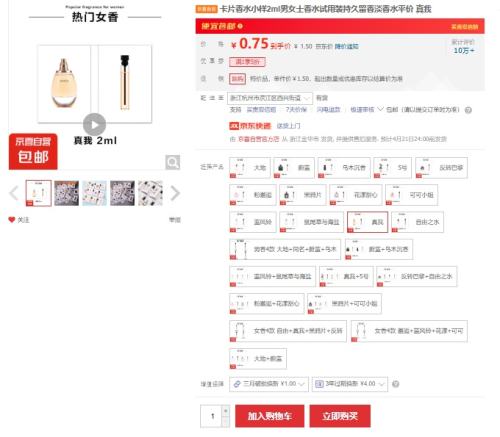The width and height of the screenshot is (500, 437).
Task: Open the image zoom magnifier icon
Action: [173, 162]
